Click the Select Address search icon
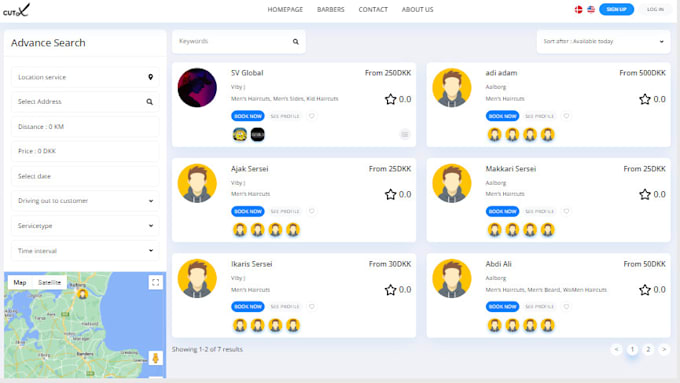The image size is (680, 383). pyautogui.click(x=150, y=102)
